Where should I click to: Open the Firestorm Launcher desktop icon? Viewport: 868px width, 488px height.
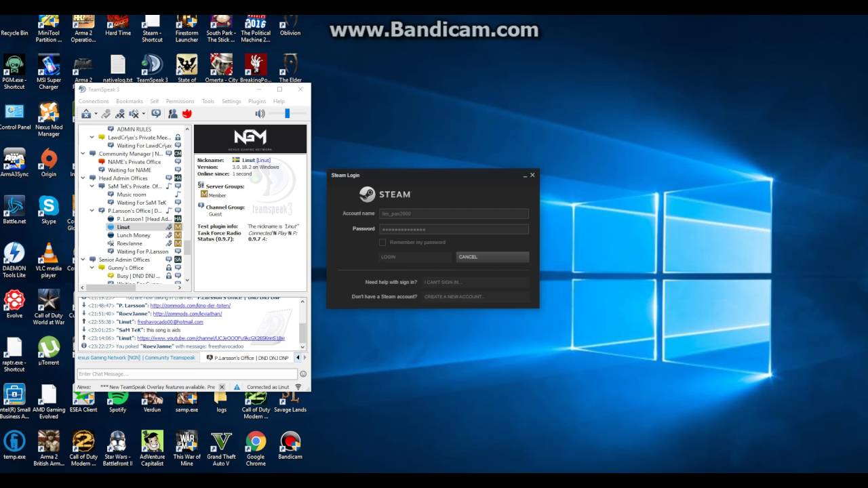[186, 29]
